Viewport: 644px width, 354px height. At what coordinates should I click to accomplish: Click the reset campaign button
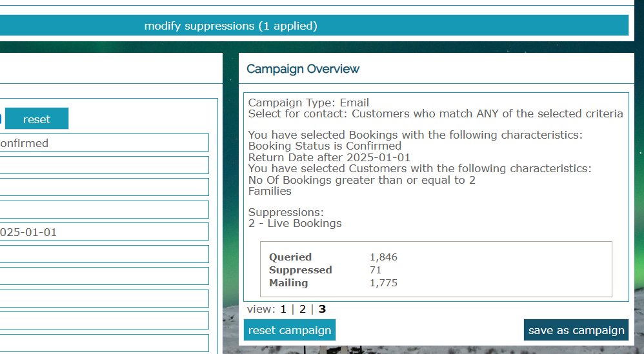pyautogui.click(x=290, y=330)
